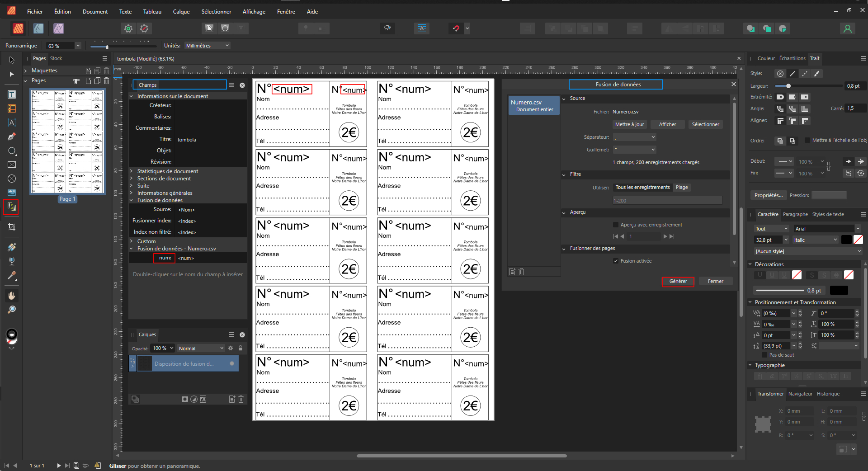Screen dimensions: 868x471
Task: Hide the Disposition de fusion layer
Action: click(232, 363)
